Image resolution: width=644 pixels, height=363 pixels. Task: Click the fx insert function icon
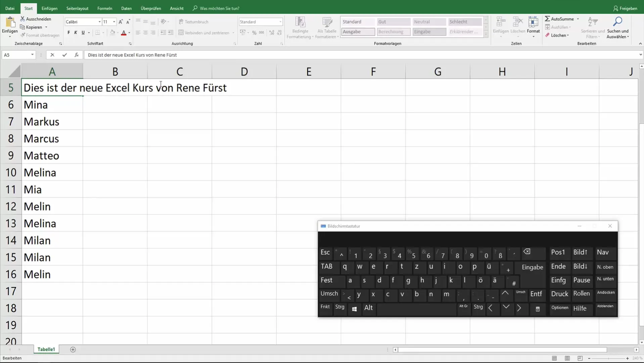[x=77, y=55]
